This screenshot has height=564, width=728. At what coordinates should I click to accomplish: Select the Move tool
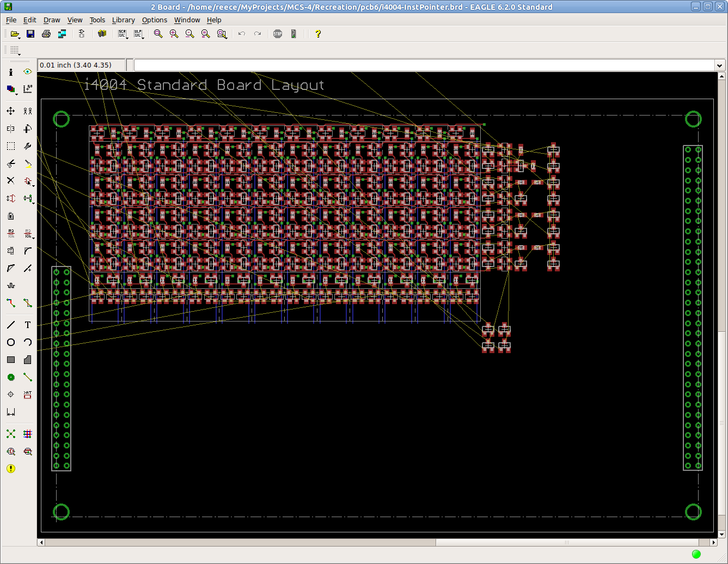tap(10, 111)
